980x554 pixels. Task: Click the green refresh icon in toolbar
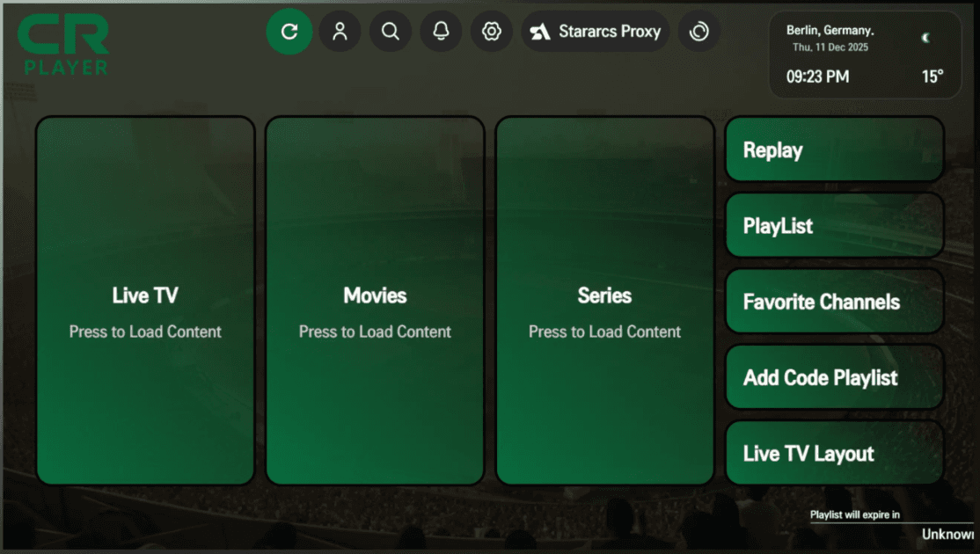(289, 32)
